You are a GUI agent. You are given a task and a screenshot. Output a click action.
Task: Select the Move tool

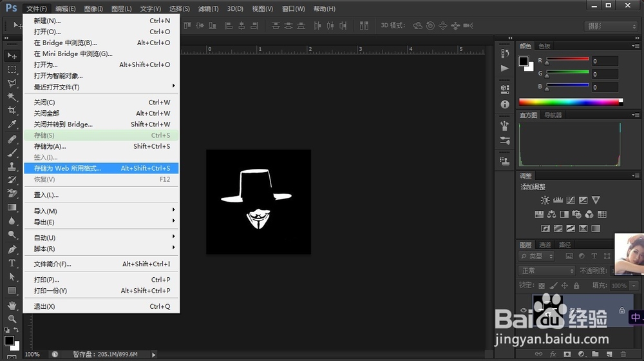tap(12, 55)
